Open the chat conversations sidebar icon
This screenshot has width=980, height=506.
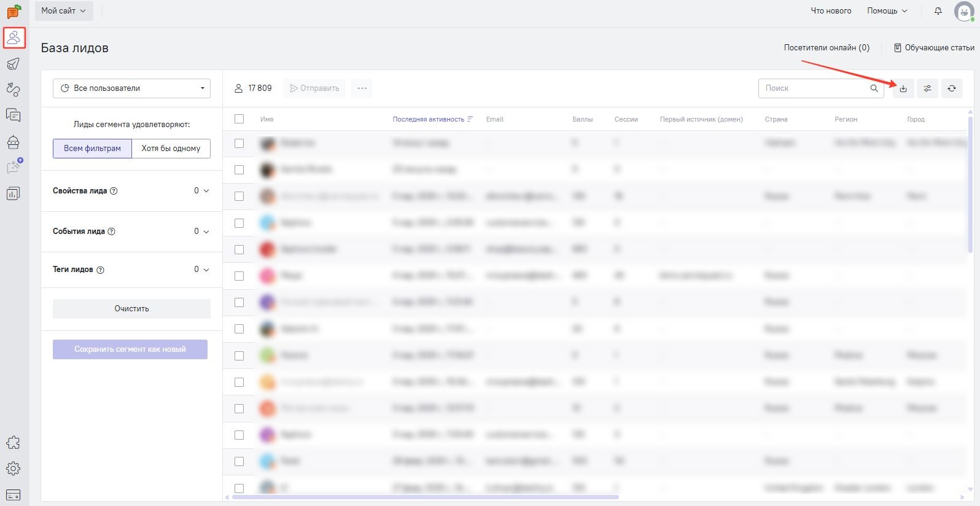(x=13, y=115)
